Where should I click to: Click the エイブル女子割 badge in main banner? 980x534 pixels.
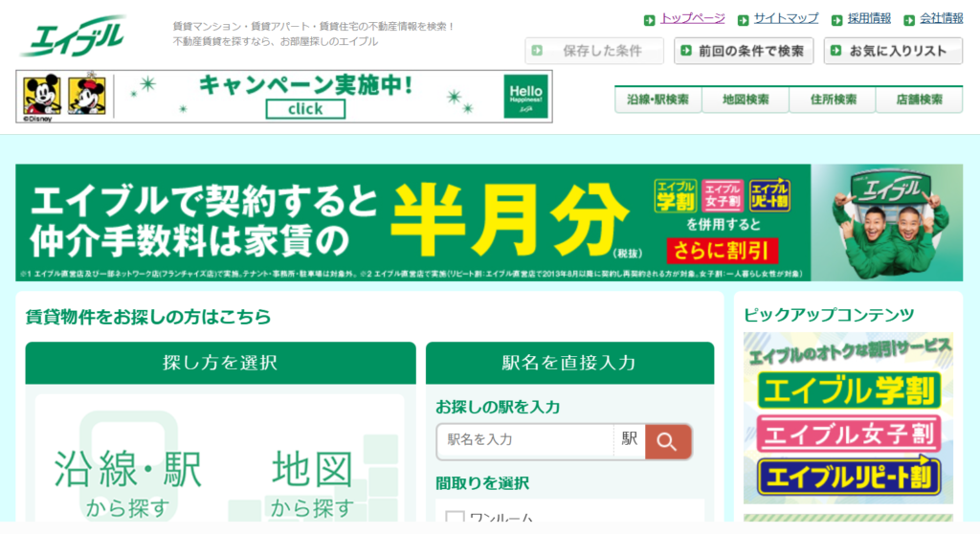click(723, 196)
